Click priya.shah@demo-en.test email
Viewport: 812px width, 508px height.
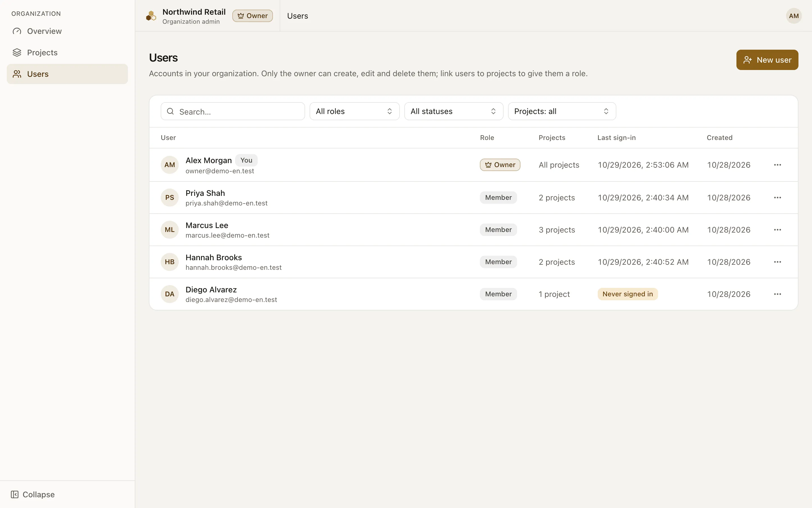click(226, 203)
